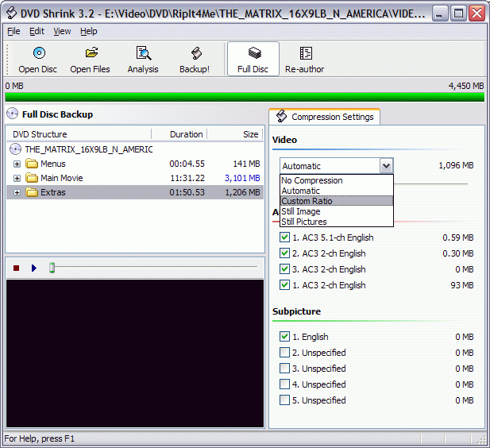
Task: Start the Analysis tool
Action: (x=143, y=54)
